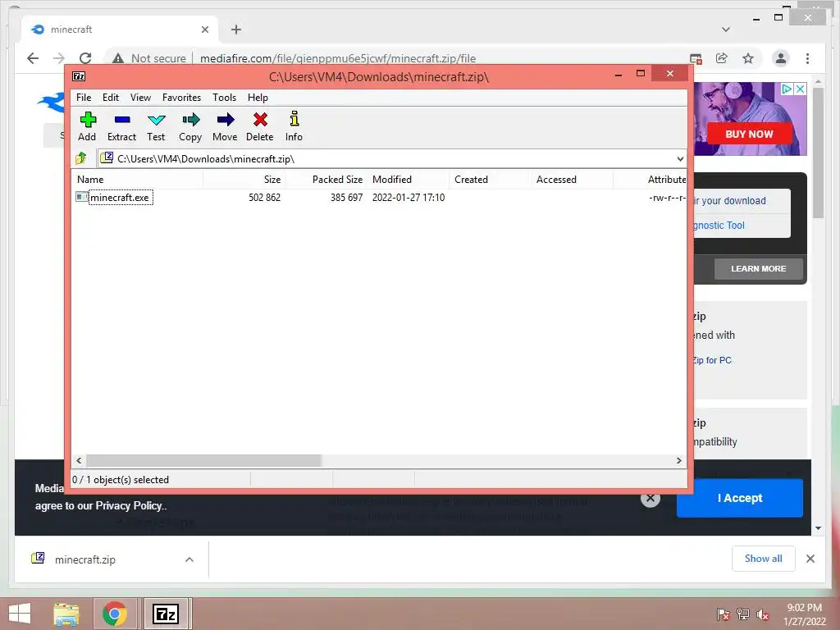840x630 pixels.
Task: Open the downloaded minecraft.zip item
Action: [x=84, y=559]
